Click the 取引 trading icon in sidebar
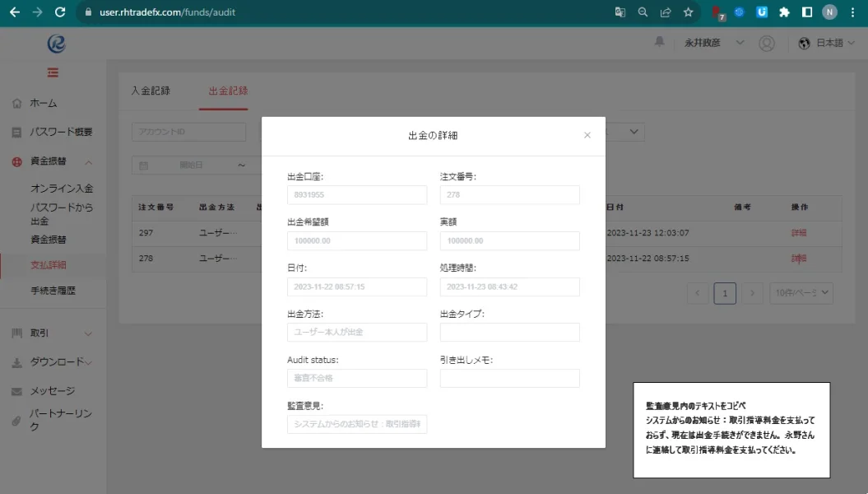The height and width of the screenshot is (494, 868). point(18,335)
